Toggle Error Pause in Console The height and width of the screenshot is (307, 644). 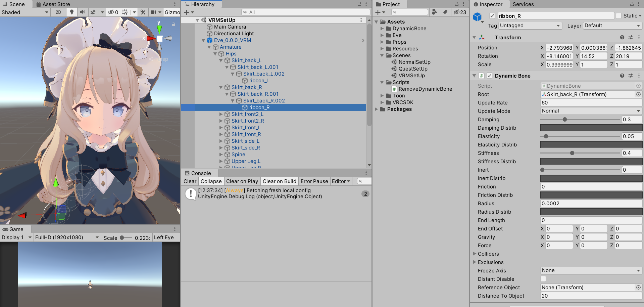point(314,181)
